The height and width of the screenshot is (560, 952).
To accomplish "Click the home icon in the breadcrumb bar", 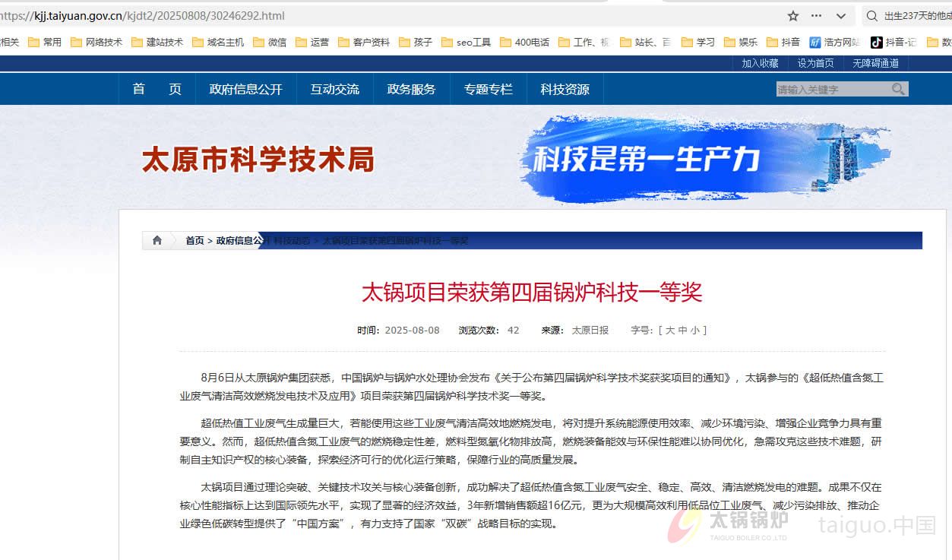I will click(x=157, y=240).
